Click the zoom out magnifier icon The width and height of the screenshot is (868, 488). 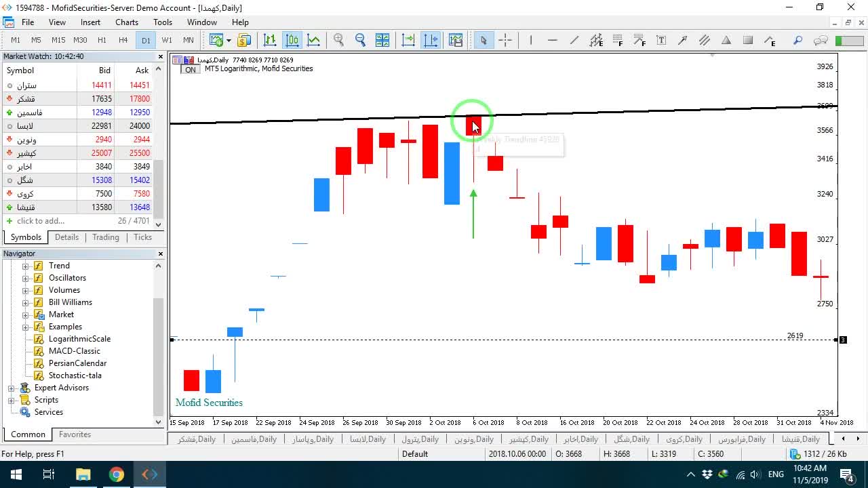(x=360, y=40)
